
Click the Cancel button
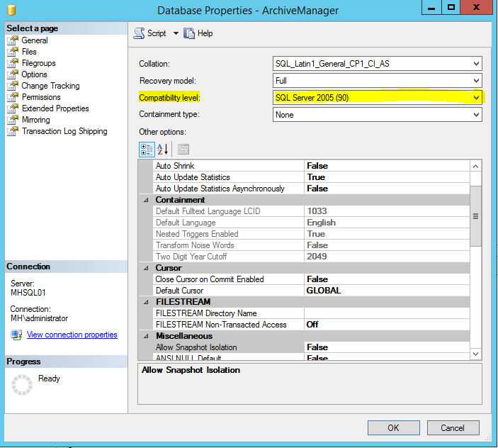tap(453, 427)
